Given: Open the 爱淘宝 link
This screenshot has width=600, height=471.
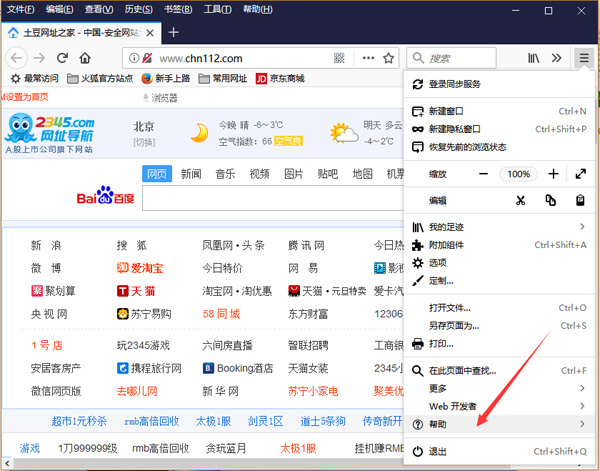Looking at the screenshot, I should (140, 268).
